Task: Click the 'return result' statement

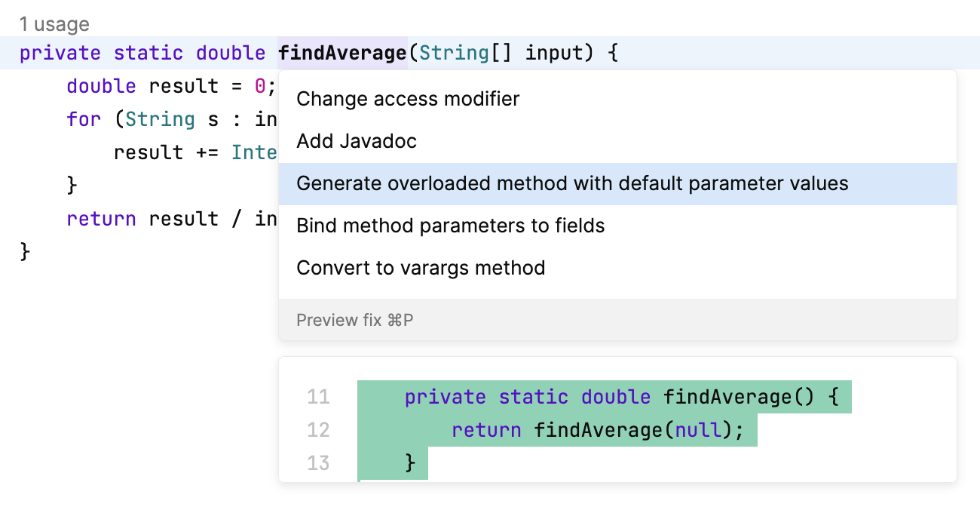Action: (149, 219)
